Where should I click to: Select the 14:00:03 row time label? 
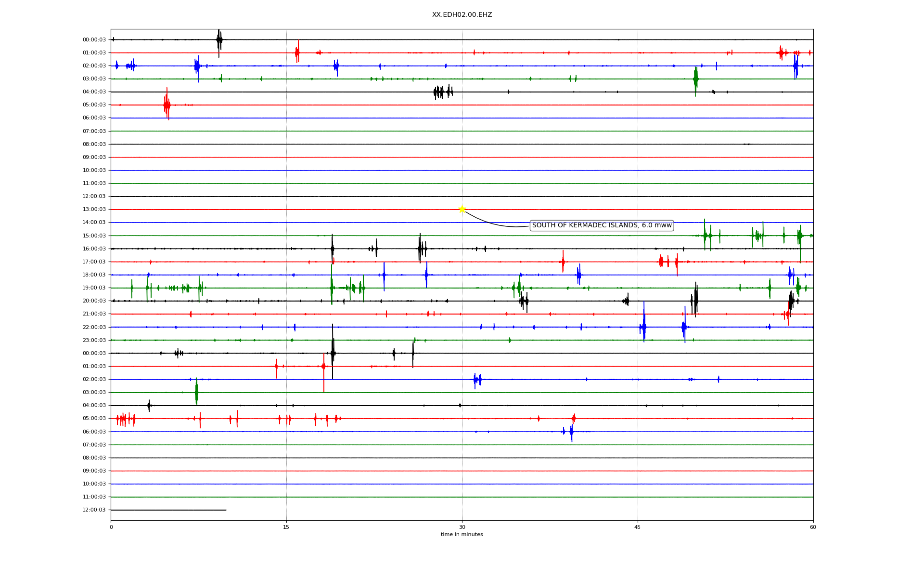(x=94, y=223)
